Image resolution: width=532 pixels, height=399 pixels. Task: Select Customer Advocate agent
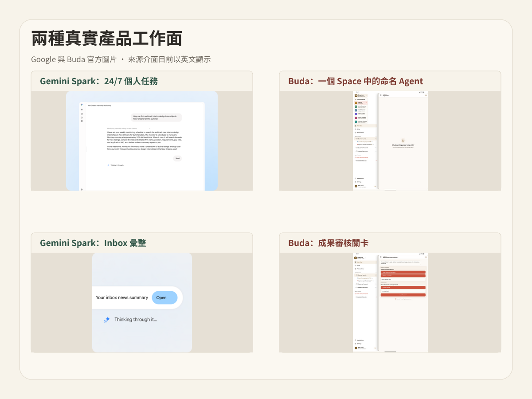pos(361,121)
